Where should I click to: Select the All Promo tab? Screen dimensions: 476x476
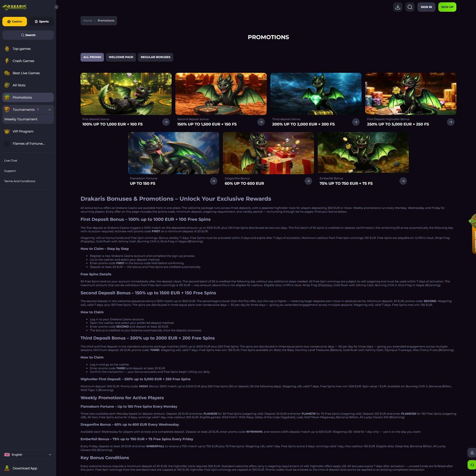(x=92, y=57)
